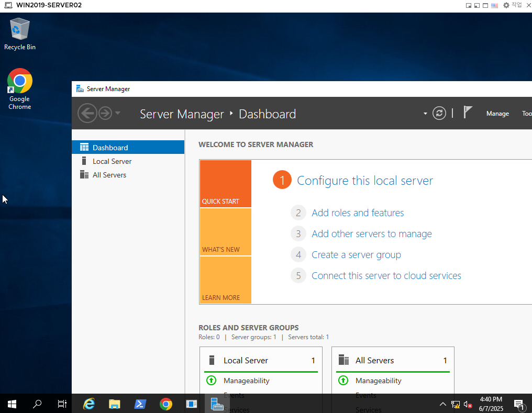Screen dimensions: 532x413
Task: Click server icon in Local Server tile
Action: (212, 360)
